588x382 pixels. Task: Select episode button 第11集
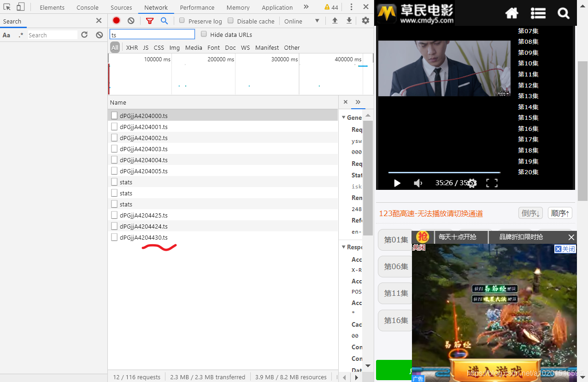click(x=395, y=293)
